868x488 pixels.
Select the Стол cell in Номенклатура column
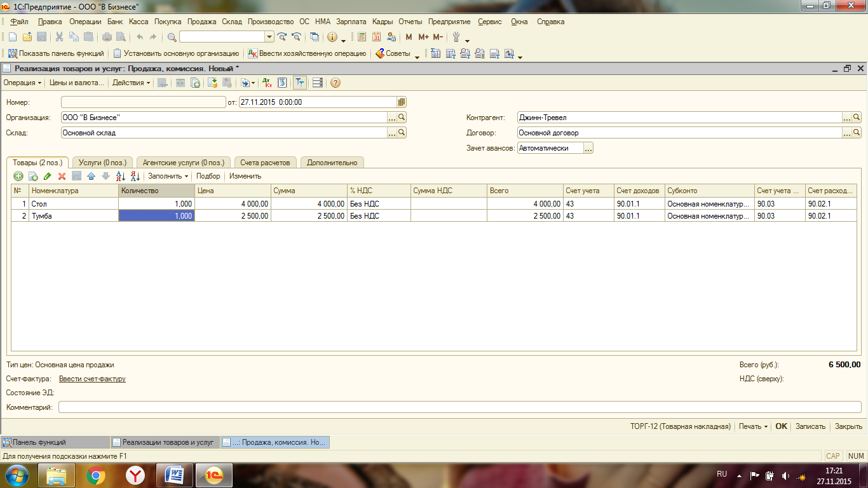(x=74, y=204)
